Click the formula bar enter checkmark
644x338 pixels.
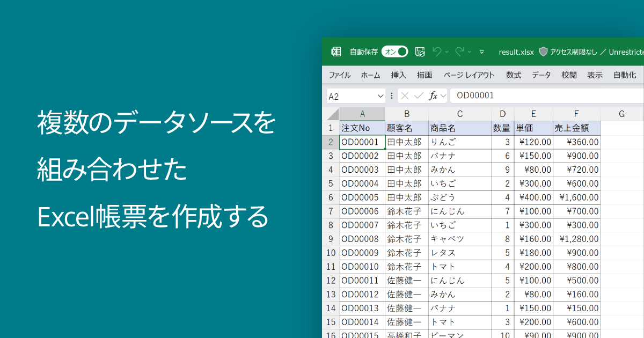[x=419, y=96]
